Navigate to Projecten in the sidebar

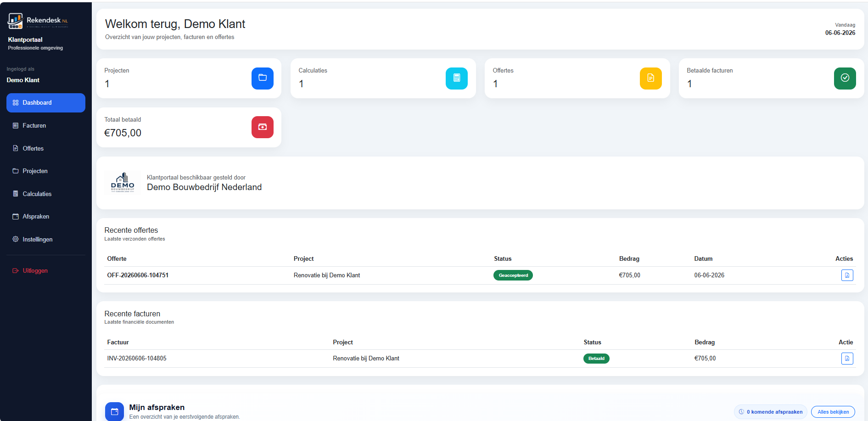coord(46,171)
